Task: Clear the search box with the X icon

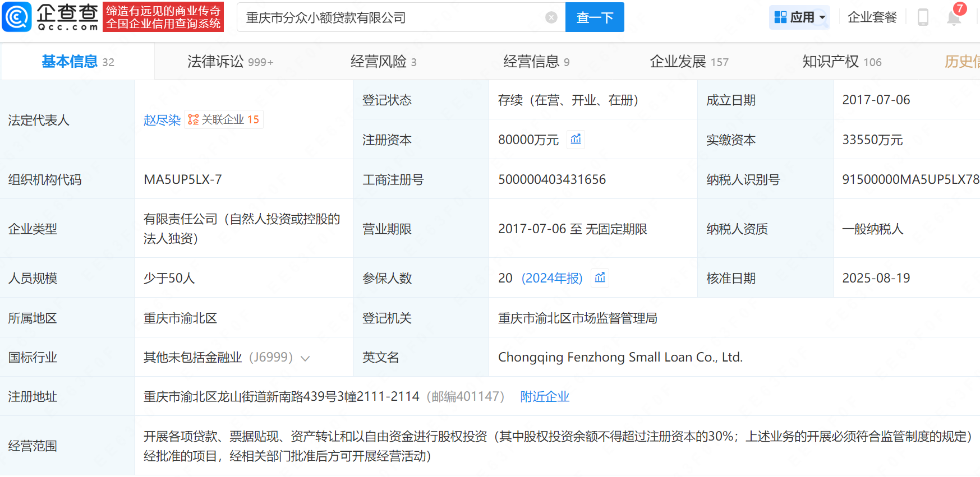Action: pos(551,17)
